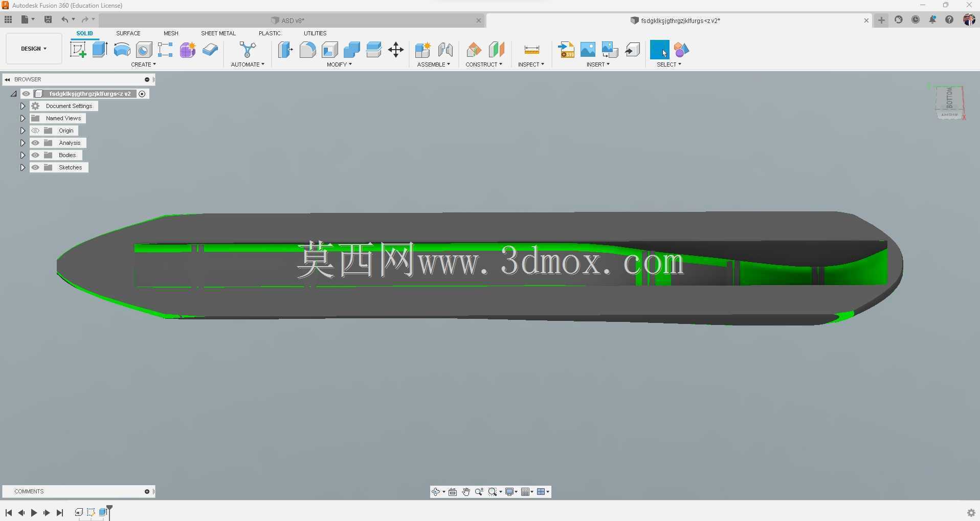Viewport: 980px width, 521px height.
Task: Open the Measure tool
Action: coord(531,50)
